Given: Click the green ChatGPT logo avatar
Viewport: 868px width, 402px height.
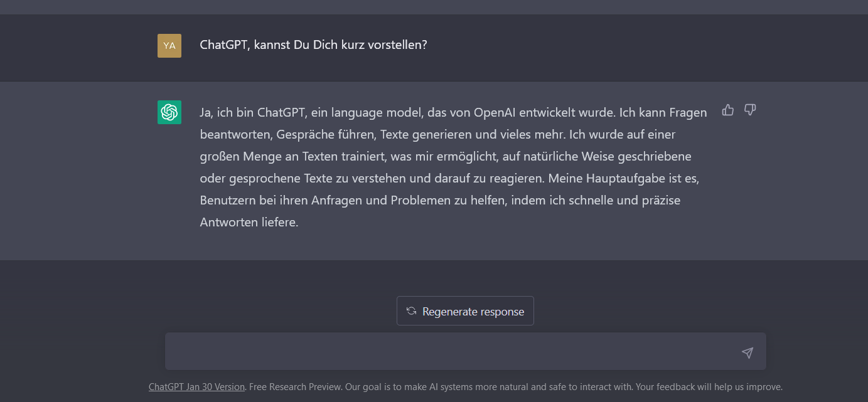Looking at the screenshot, I should click(169, 112).
